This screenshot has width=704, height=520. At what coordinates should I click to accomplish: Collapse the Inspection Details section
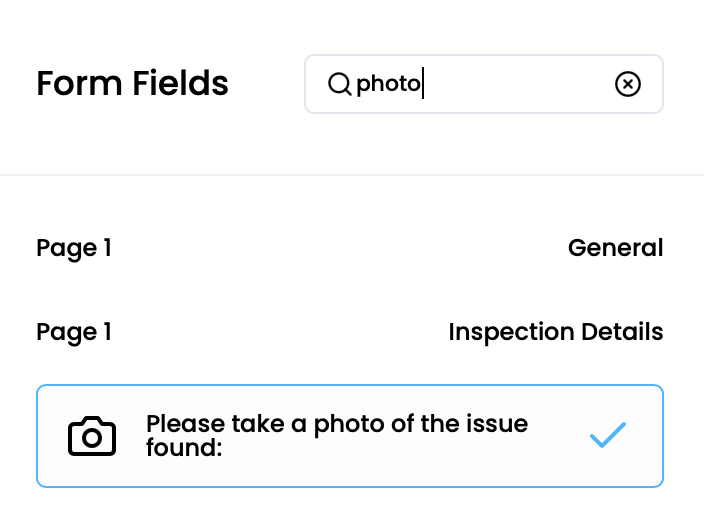pyautogui.click(x=555, y=331)
